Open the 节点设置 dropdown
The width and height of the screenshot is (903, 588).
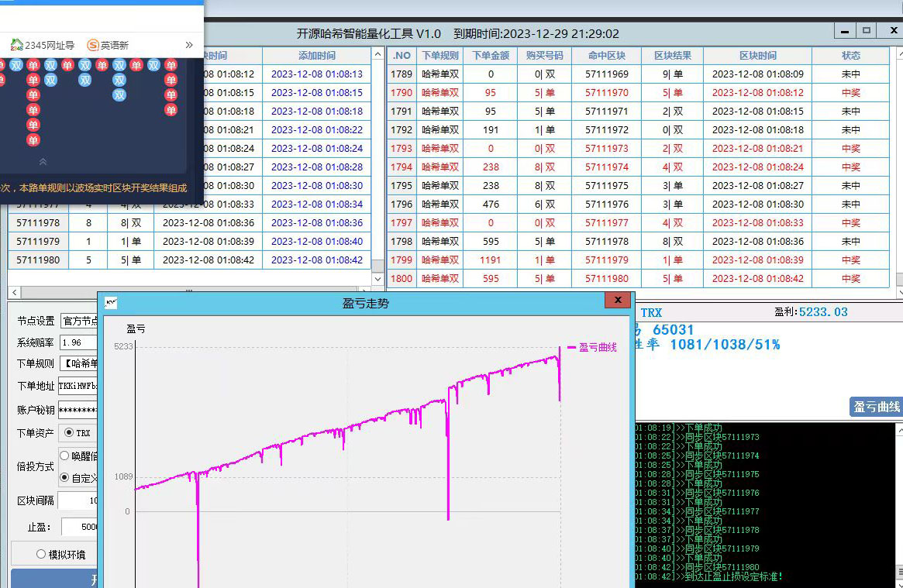pyautogui.click(x=78, y=321)
